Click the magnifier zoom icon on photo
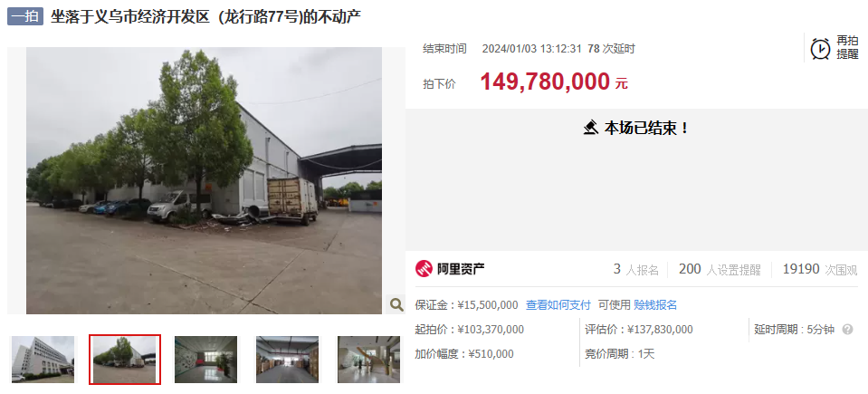Viewport: 868px width, 394px height. point(396,303)
